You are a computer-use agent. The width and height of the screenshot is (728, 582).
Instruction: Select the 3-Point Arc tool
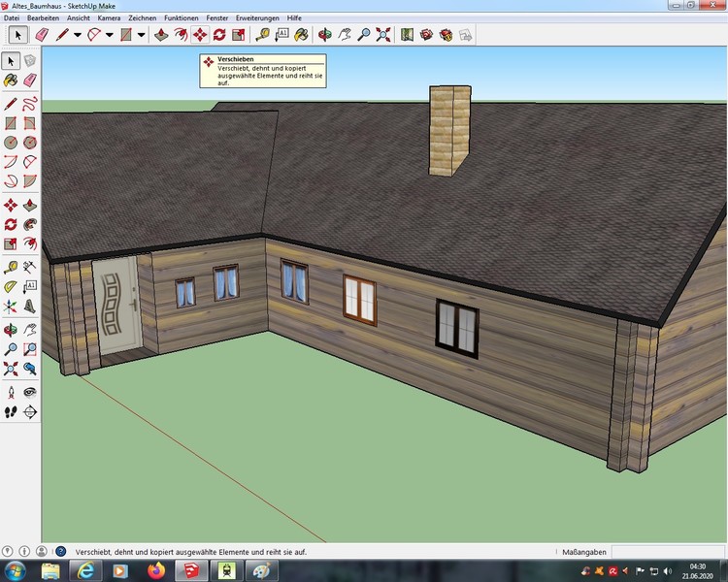click(x=11, y=180)
